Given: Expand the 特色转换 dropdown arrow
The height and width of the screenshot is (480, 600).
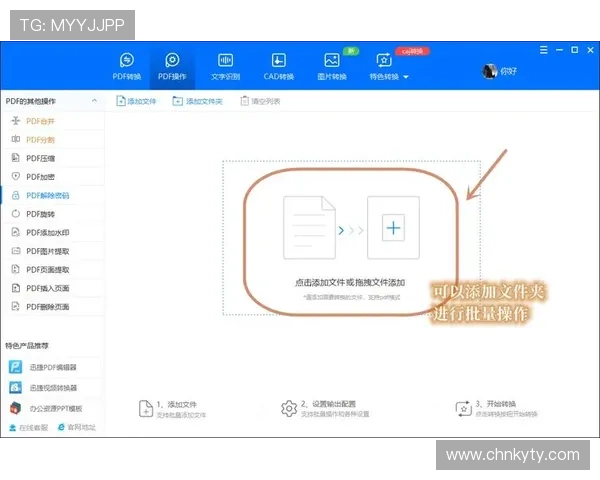Looking at the screenshot, I should tap(406, 77).
